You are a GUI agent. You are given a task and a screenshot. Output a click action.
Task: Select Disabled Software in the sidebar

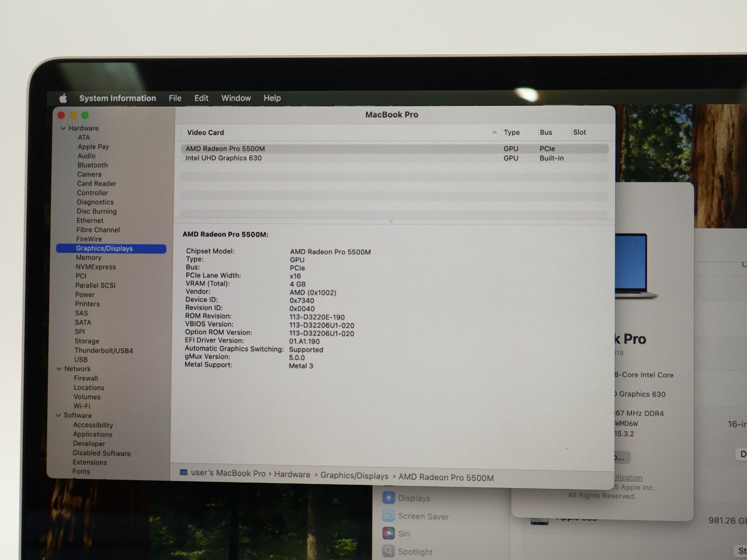point(101,453)
